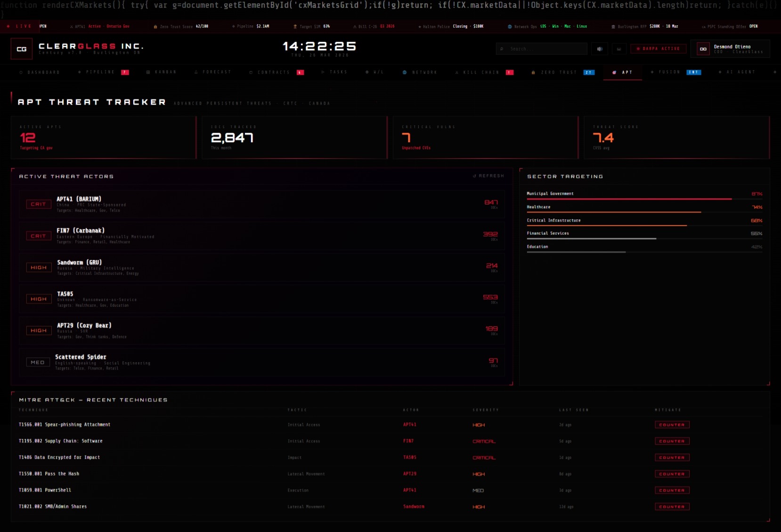The height and width of the screenshot is (532, 781).
Task: Open the Sandworm (GRU) threat actor row
Action: tap(262, 267)
